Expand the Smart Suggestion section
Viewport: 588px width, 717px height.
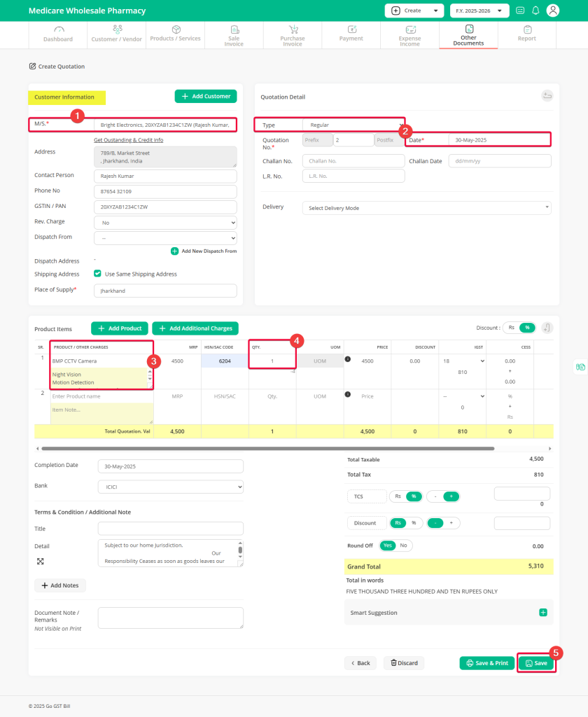542,613
